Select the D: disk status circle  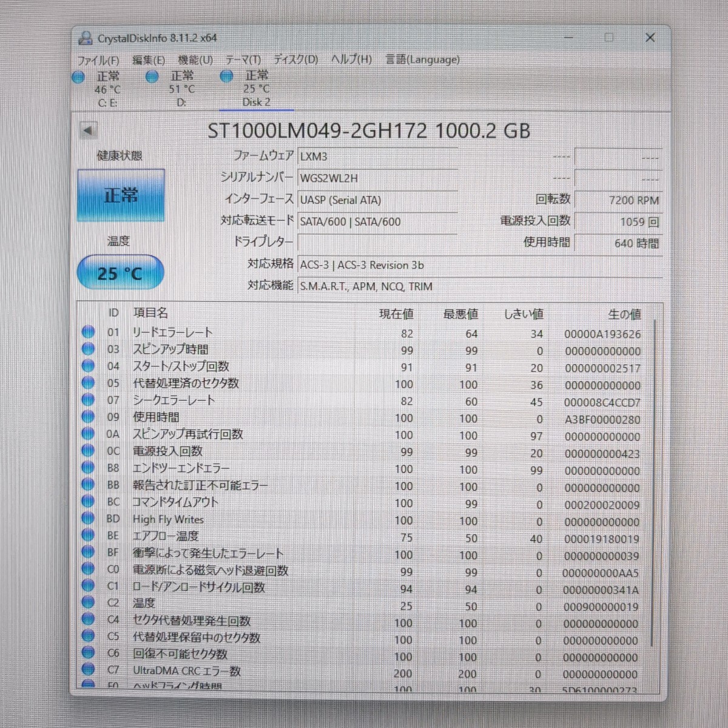click(152, 76)
